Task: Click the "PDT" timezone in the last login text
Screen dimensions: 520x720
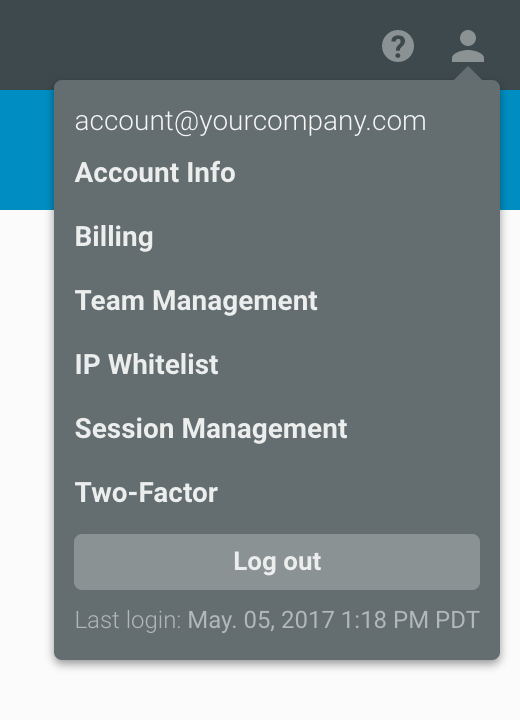Action: [x=458, y=620]
